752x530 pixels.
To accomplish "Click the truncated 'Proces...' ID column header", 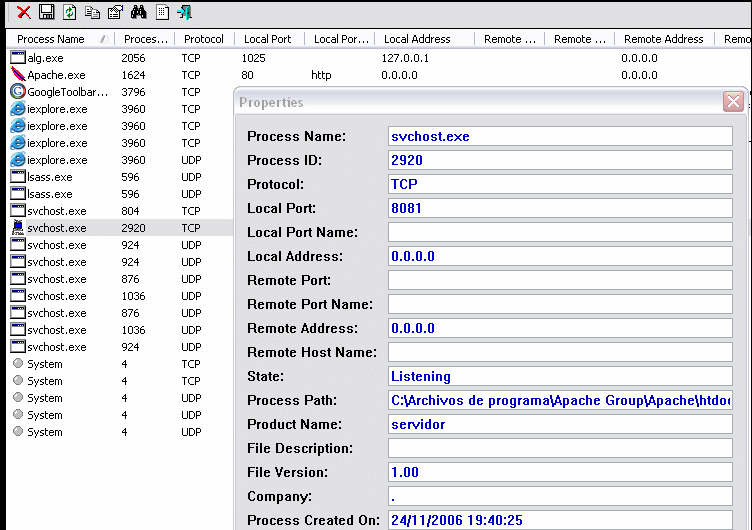I will 146,39.
